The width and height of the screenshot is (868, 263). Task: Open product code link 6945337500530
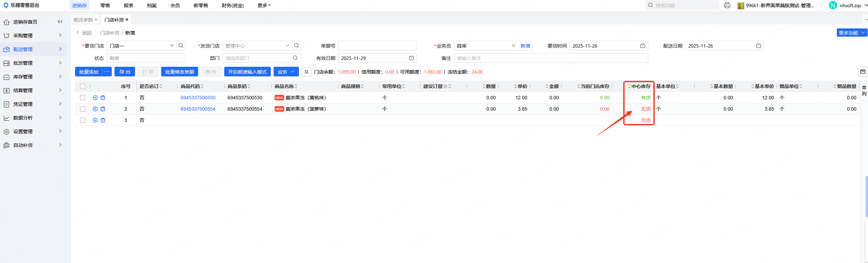pyautogui.click(x=198, y=98)
